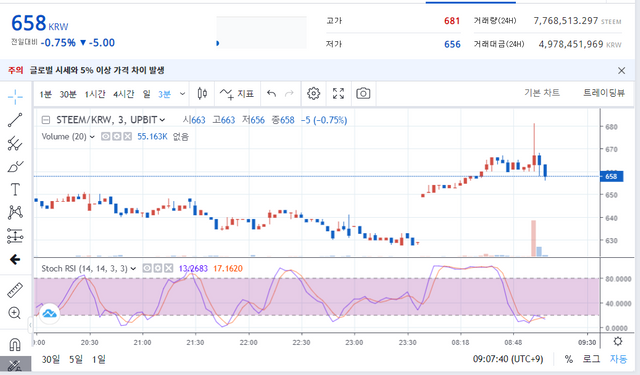Image resolution: width=640 pixels, height=375 pixels.
Task: Select the zoom in tool
Action: [x=15, y=313]
